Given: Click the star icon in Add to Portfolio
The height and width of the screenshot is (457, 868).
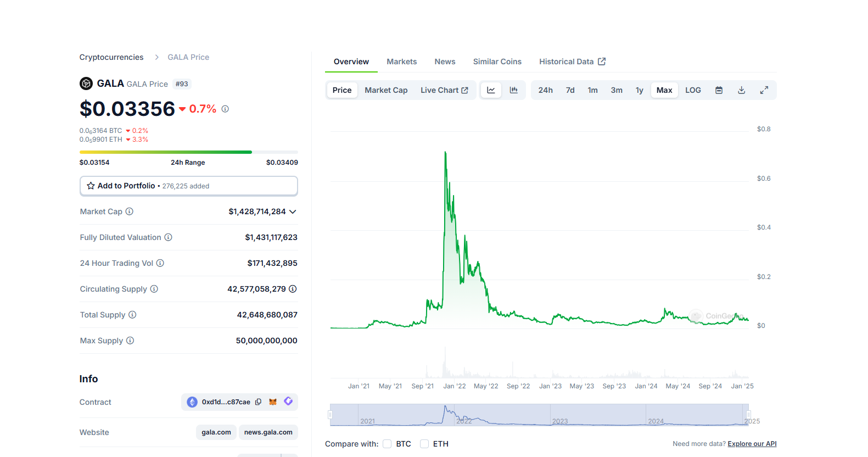Looking at the screenshot, I should pyautogui.click(x=91, y=186).
